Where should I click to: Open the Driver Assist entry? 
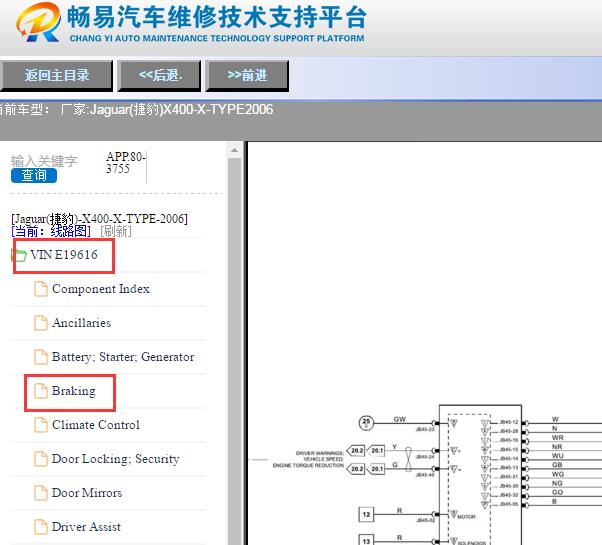coord(86,527)
